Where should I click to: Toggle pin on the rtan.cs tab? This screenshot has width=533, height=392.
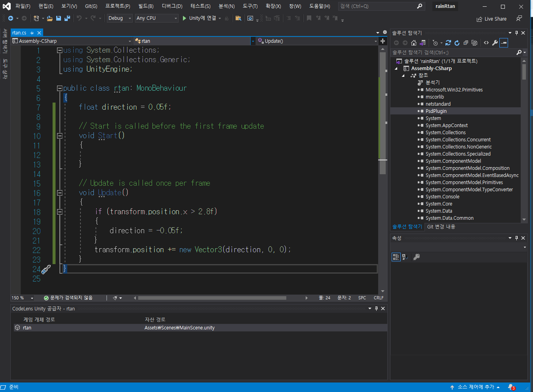point(32,33)
